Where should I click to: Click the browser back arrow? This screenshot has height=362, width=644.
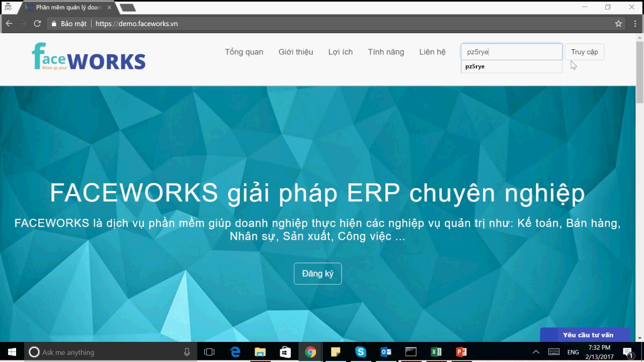tap(9, 24)
